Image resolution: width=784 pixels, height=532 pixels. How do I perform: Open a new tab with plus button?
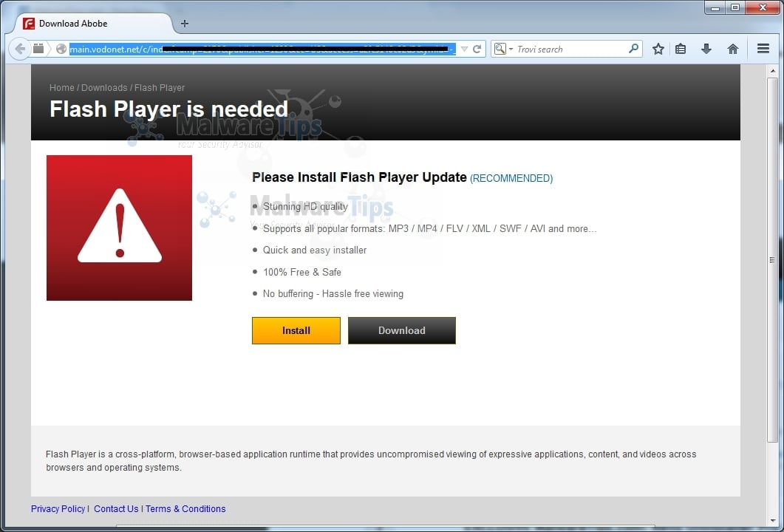click(185, 24)
